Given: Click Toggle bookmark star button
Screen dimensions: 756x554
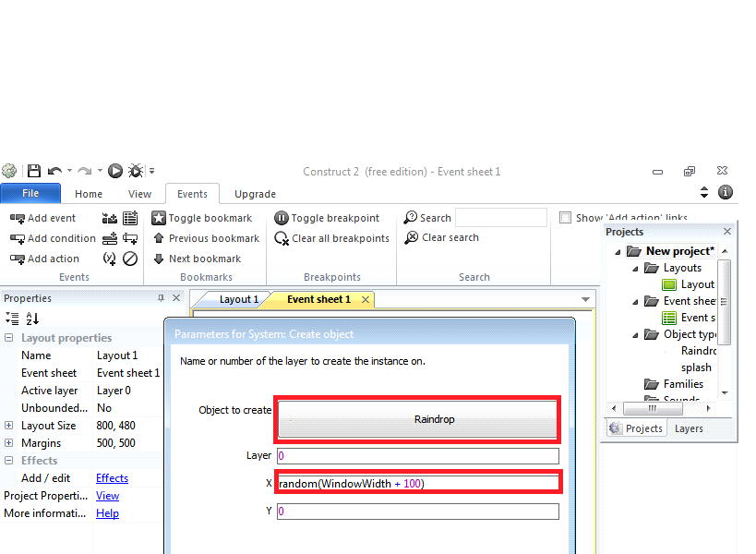Looking at the screenshot, I should 201,219.
